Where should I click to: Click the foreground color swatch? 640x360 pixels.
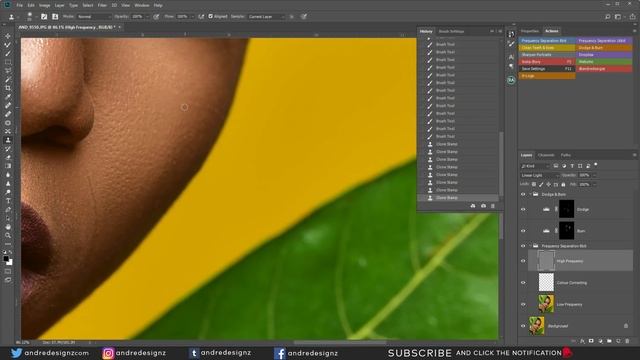(6, 259)
